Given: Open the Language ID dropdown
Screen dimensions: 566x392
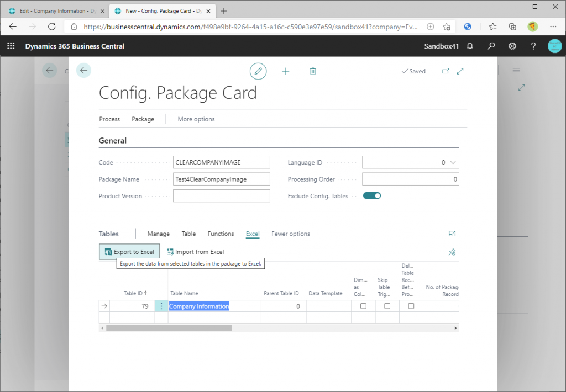Looking at the screenshot, I should 453,162.
